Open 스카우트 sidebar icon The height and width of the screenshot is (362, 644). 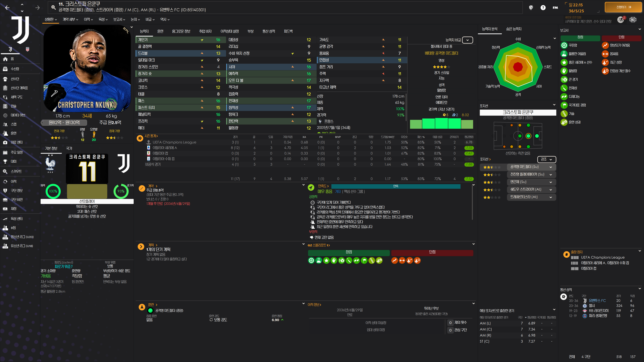tap(5, 171)
